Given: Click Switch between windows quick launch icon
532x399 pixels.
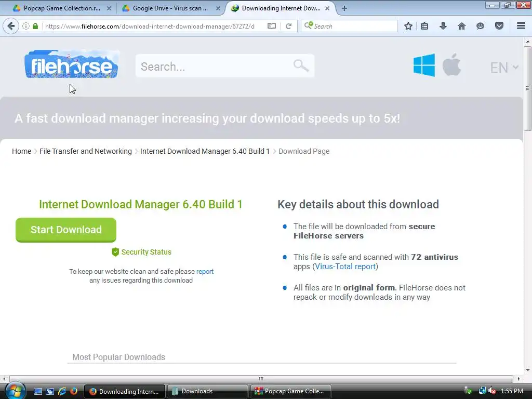Looking at the screenshot, I should [x=50, y=391].
